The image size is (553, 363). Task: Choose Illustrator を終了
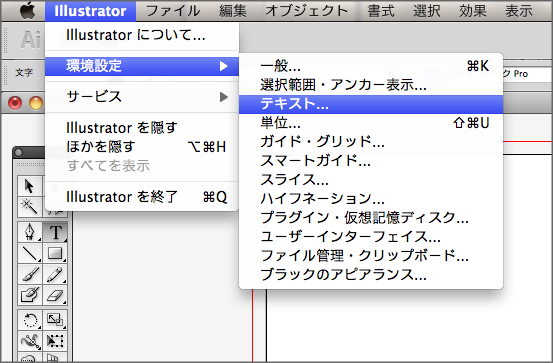click(142, 197)
